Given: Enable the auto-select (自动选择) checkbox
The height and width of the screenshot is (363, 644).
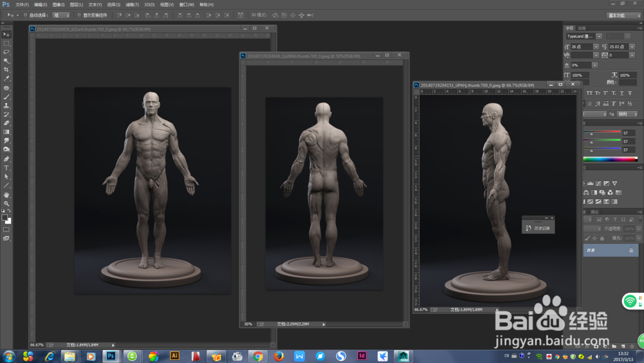Looking at the screenshot, I should tap(26, 15).
